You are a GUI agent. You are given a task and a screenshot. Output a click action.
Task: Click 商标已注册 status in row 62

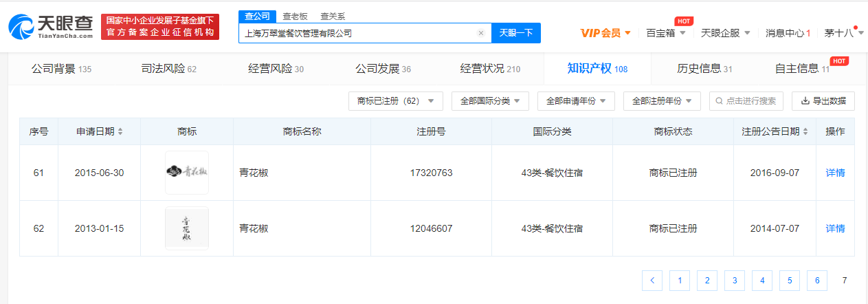click(673, 228)
